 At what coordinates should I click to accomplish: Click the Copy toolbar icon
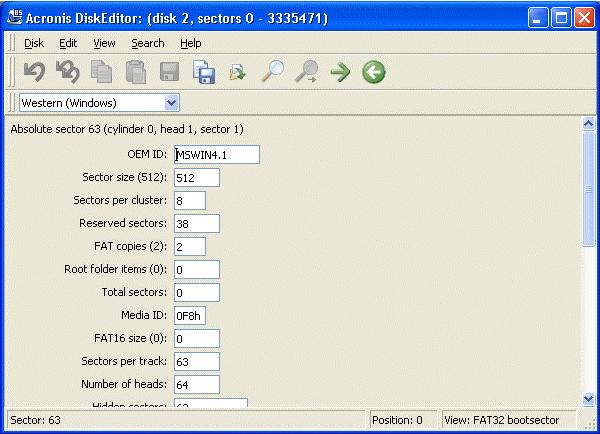[x=101, y=72]
